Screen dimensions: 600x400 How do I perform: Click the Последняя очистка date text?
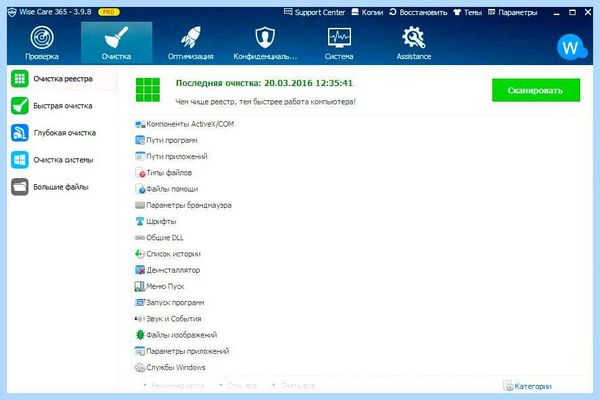tap(264, 83)
